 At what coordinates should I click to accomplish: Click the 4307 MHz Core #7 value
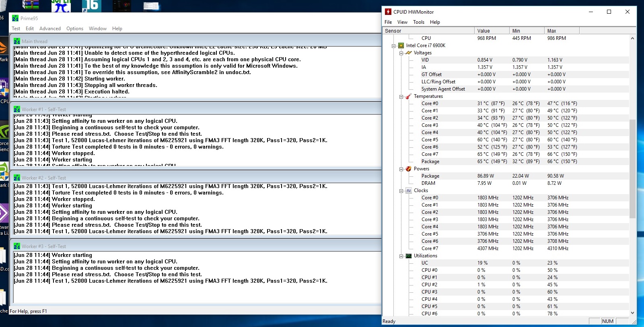click(x=488, y=248)
